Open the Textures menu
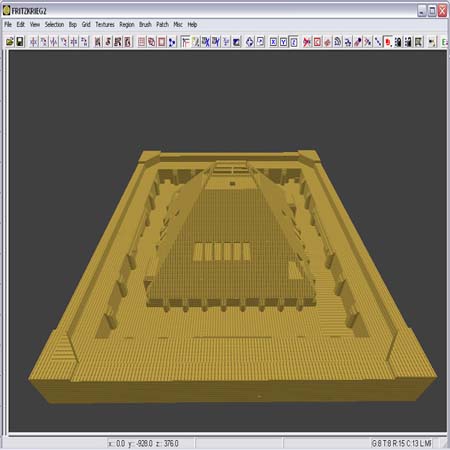The width and height of the screenshot is (450, 450). pos(105,24)
